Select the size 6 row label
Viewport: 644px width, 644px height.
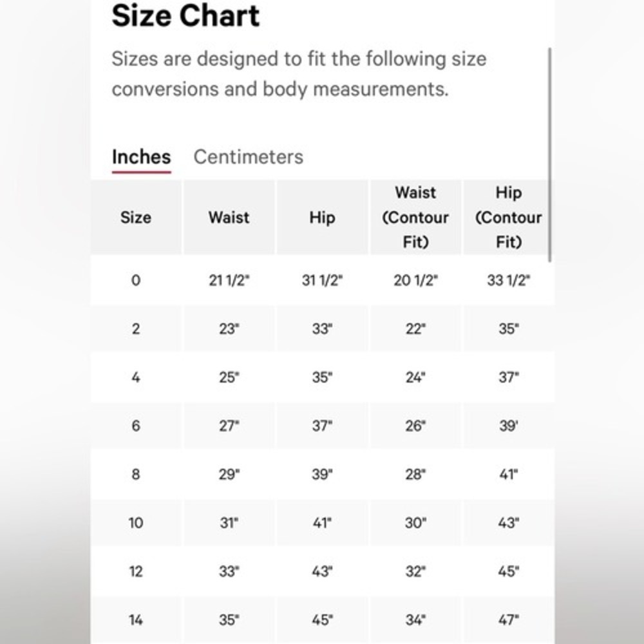[135, 426]
